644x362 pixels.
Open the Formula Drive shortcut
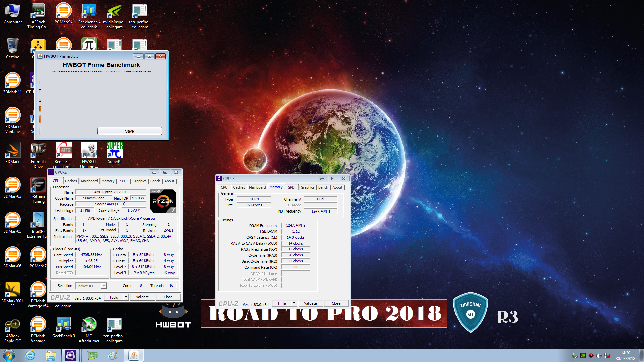tap(38, 156)
